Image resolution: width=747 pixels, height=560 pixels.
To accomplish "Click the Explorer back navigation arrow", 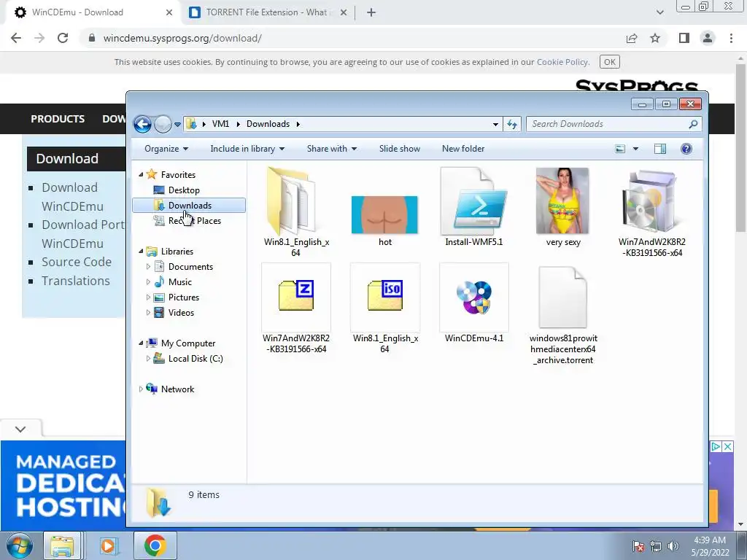I will pos(142,124).
